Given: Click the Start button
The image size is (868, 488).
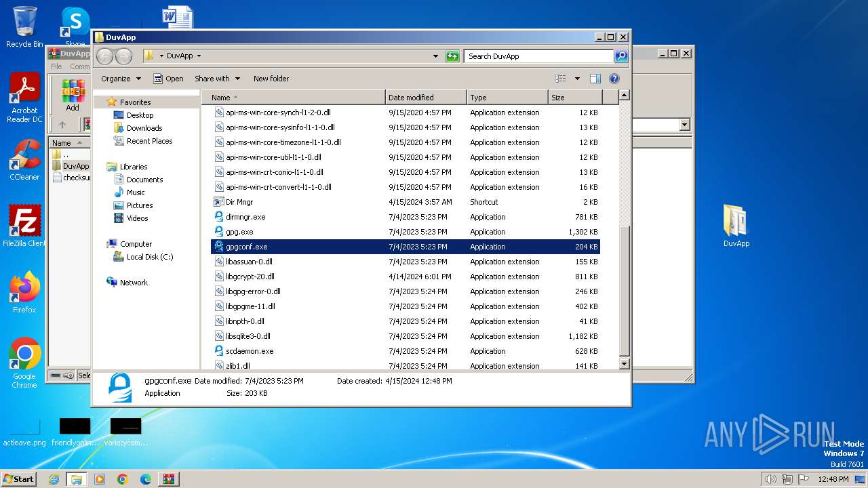Looking at the screenshot, I should [x=18, y=479].
